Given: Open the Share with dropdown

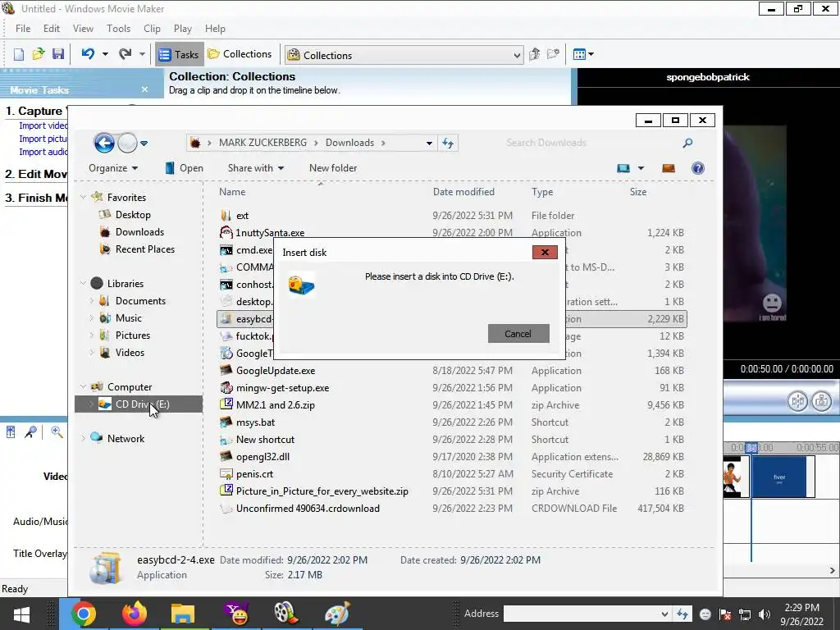Looking at the screenshot, I should tap(256, 168).
